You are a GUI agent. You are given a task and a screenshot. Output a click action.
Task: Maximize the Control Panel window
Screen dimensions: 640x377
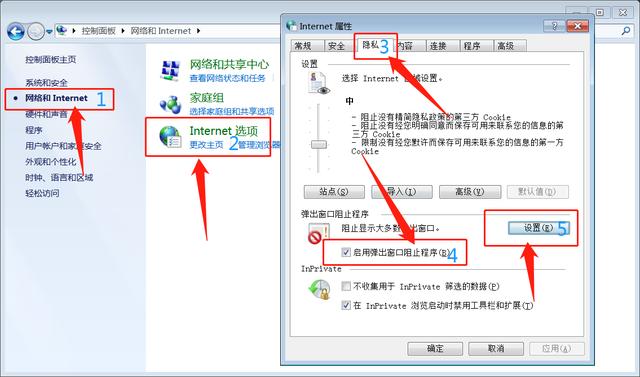600,13
